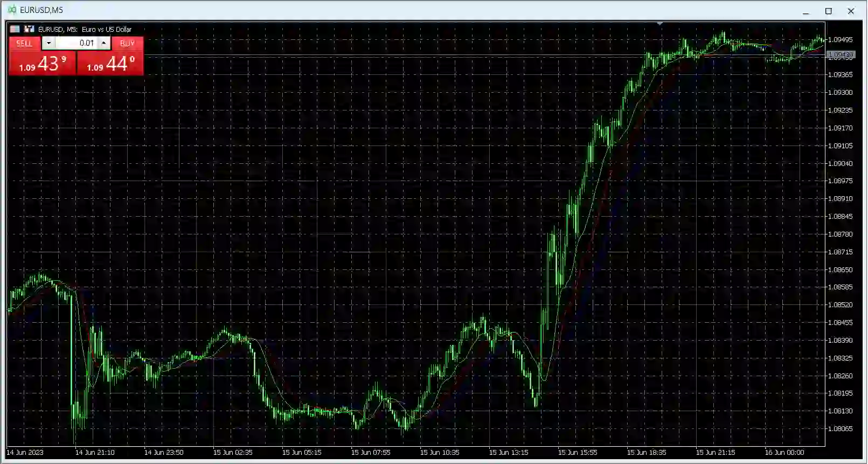Click the 1.08845 price scale label

tap(841, 216)
